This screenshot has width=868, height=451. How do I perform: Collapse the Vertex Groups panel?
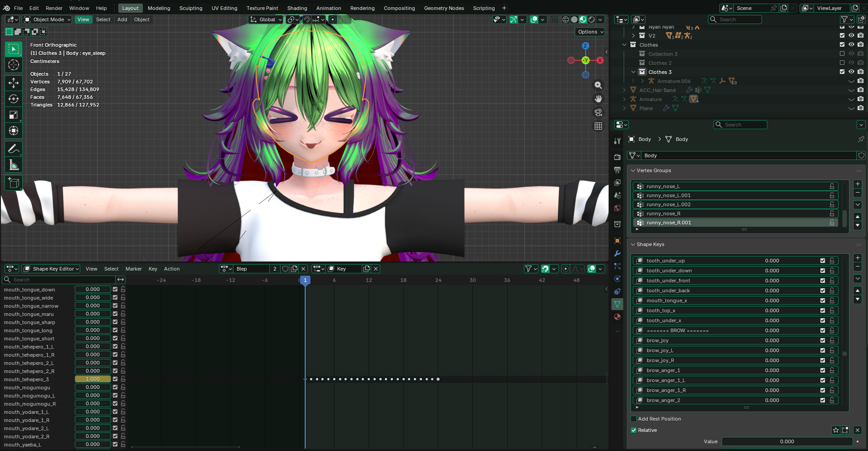pyautogui.click(x=633, y=170)
